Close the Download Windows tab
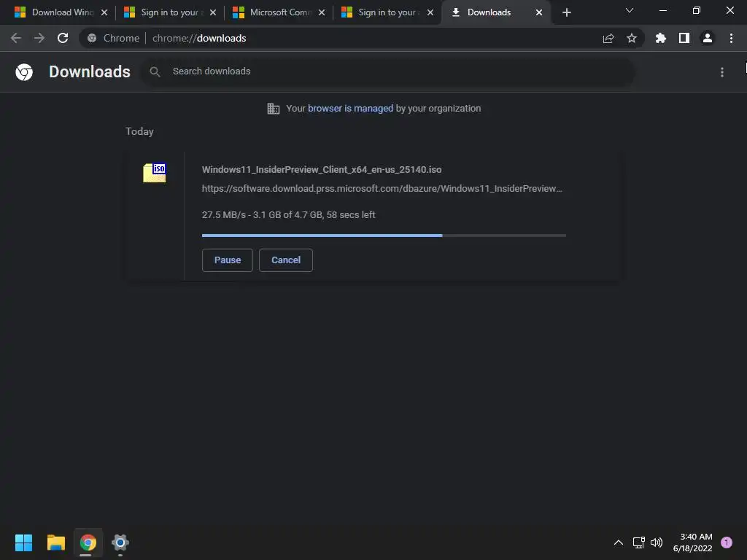This screenshot has height=560, width=747. click(104, 12)
